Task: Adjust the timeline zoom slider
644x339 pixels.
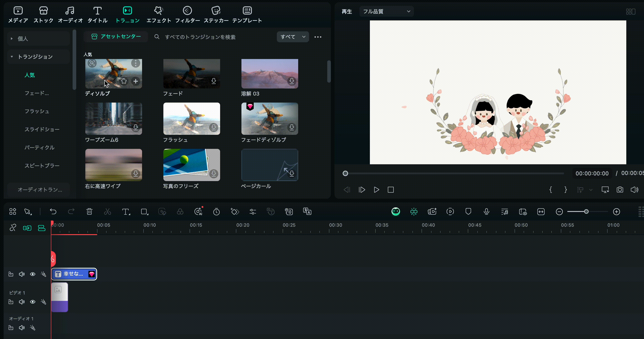Action: click(x=586, y=212)
